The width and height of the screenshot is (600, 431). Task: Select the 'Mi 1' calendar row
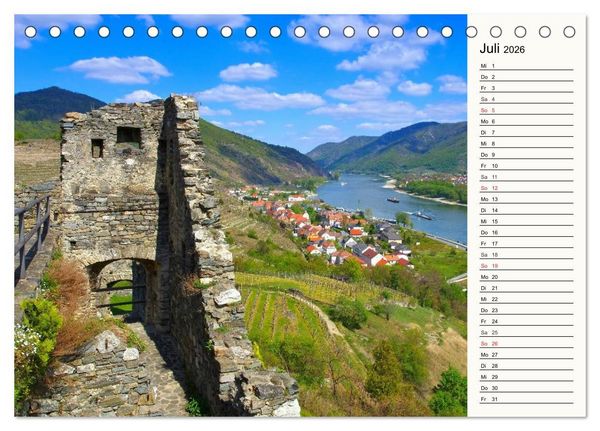click(x=527, y=66)
